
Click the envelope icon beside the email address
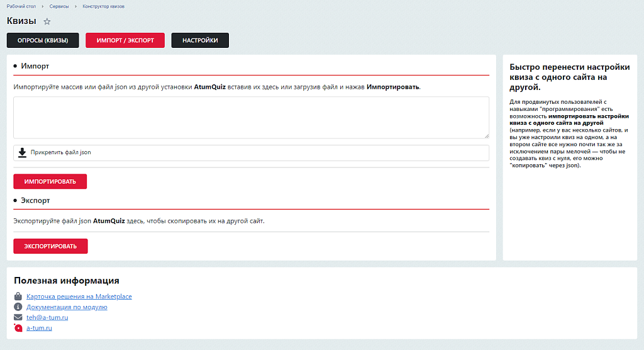18,317
